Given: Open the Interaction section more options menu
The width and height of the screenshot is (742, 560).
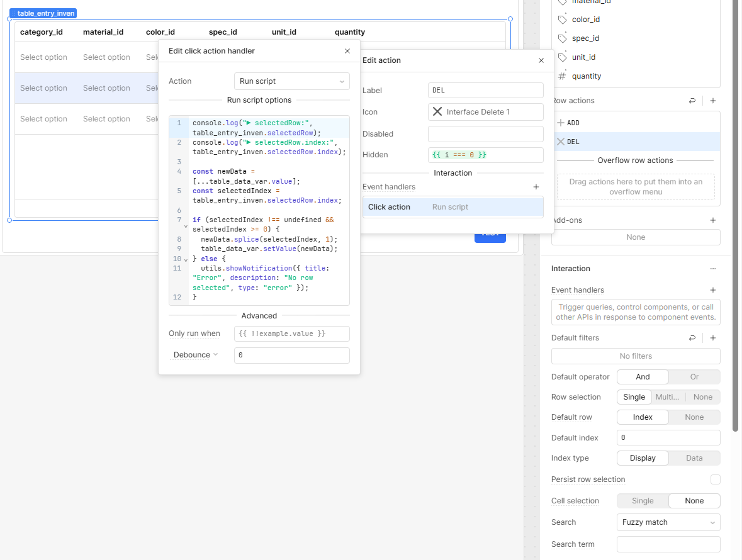Looking at the screenshot, I should pos(712,269).
